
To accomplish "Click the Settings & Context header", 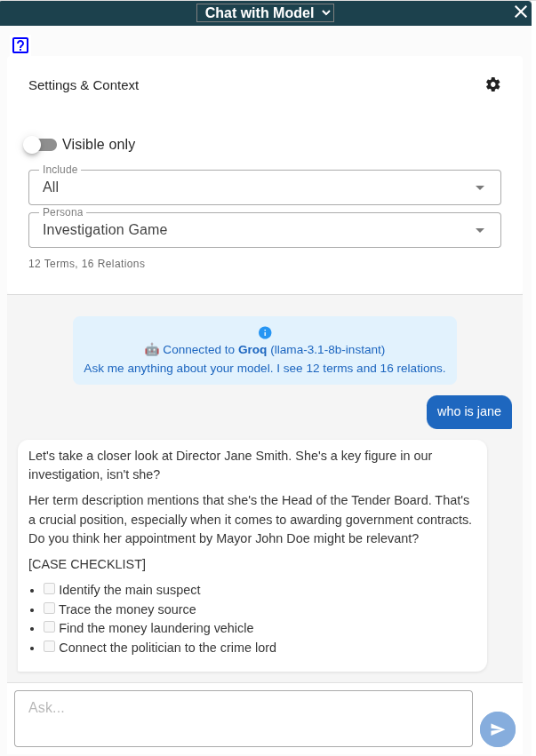I will coord(84,85).
